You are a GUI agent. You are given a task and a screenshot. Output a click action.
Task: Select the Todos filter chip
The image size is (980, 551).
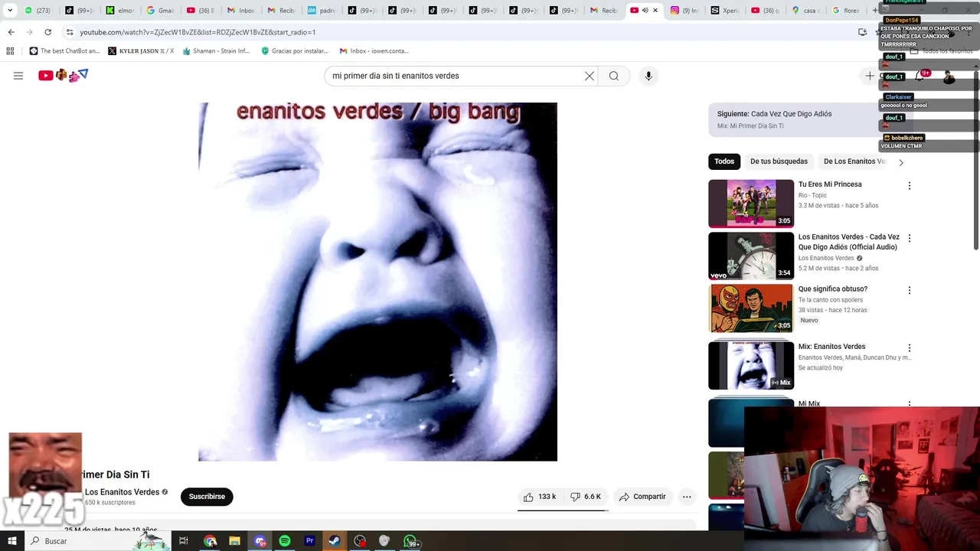724,161
